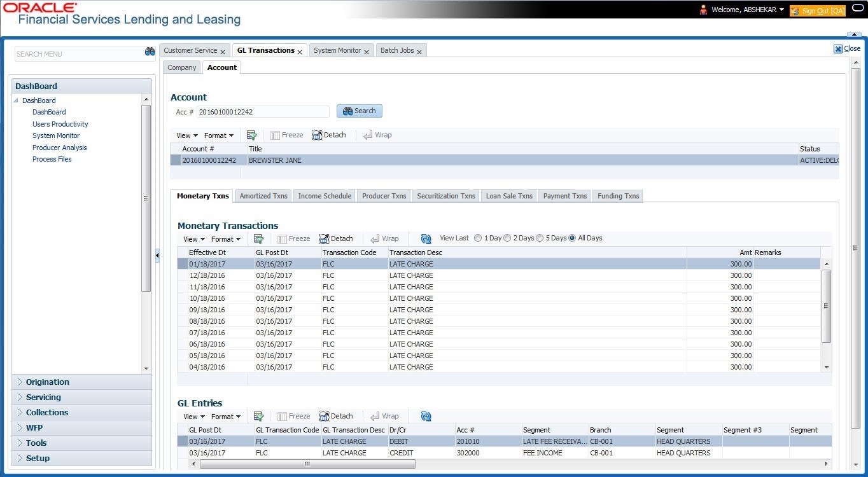Viewport: 868px width, 477px height.
Task: Click the export icon in Monetary Transactions toolbar
Action: 258,238
